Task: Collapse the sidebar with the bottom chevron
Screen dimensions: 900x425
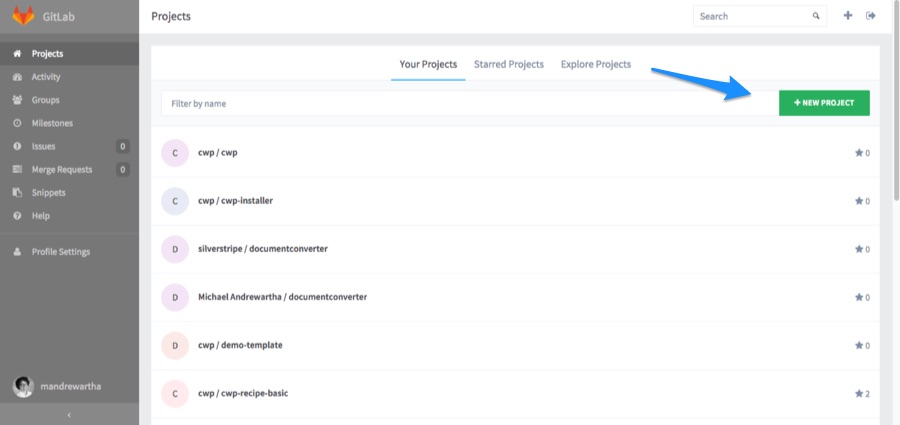Action: (69, 415)
